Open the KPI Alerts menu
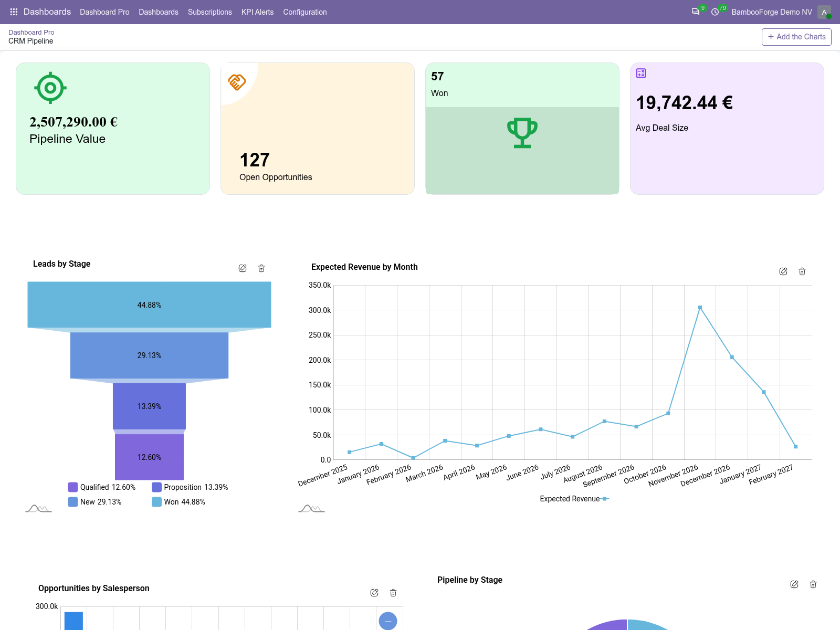 pyautogui.click(x=257, y=12)
